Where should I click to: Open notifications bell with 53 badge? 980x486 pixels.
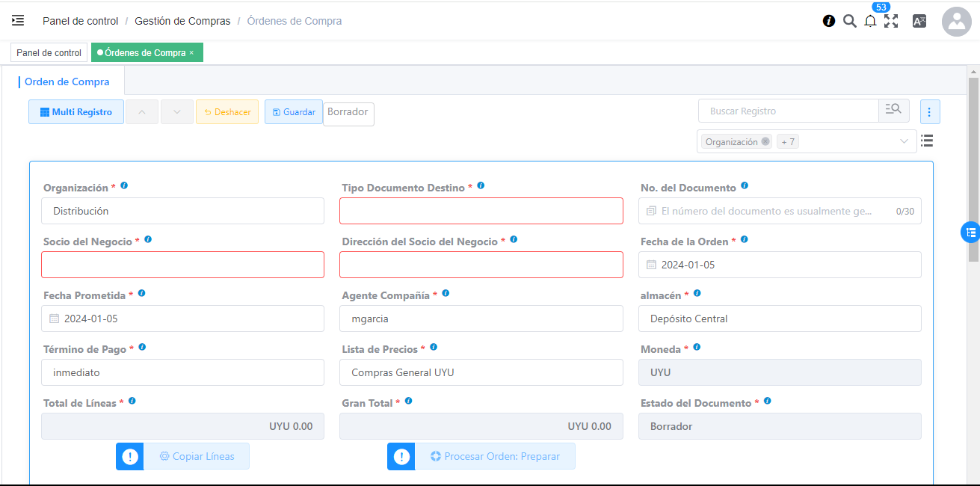coord(870,22)
